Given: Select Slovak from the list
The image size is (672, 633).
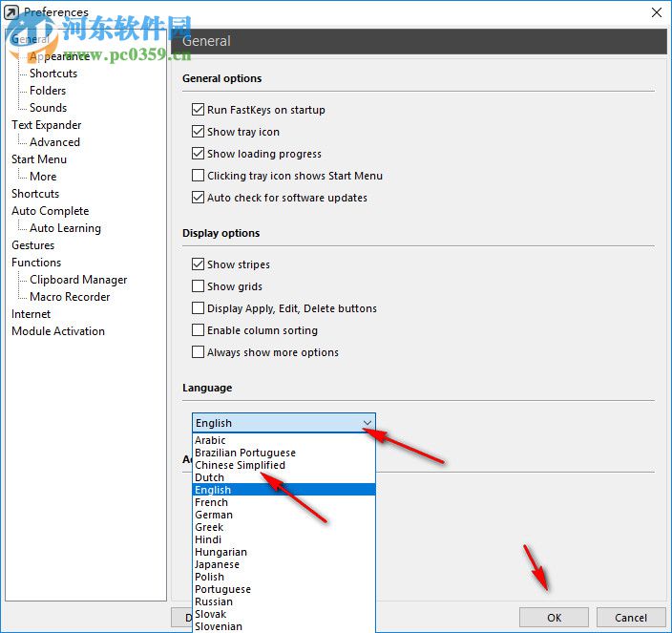Looking at the screenshot, I should point(283,614).
